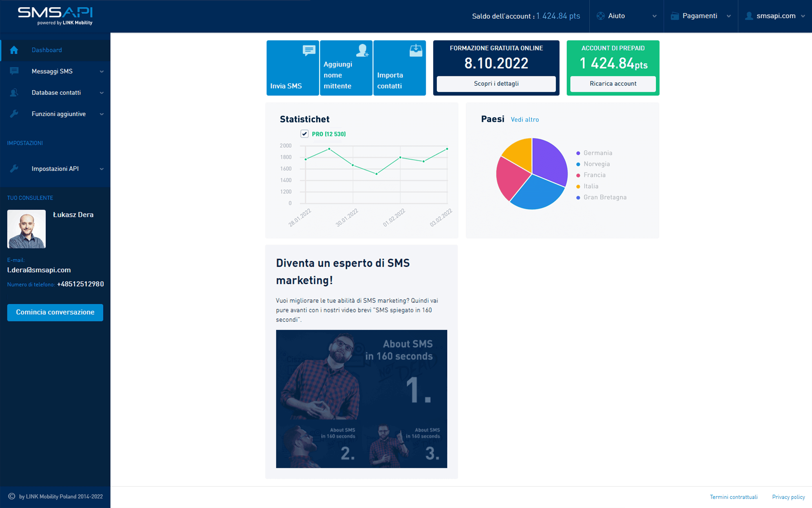Click the SMSAPI logo
This screenshot has width=812, height=508.
55,16
